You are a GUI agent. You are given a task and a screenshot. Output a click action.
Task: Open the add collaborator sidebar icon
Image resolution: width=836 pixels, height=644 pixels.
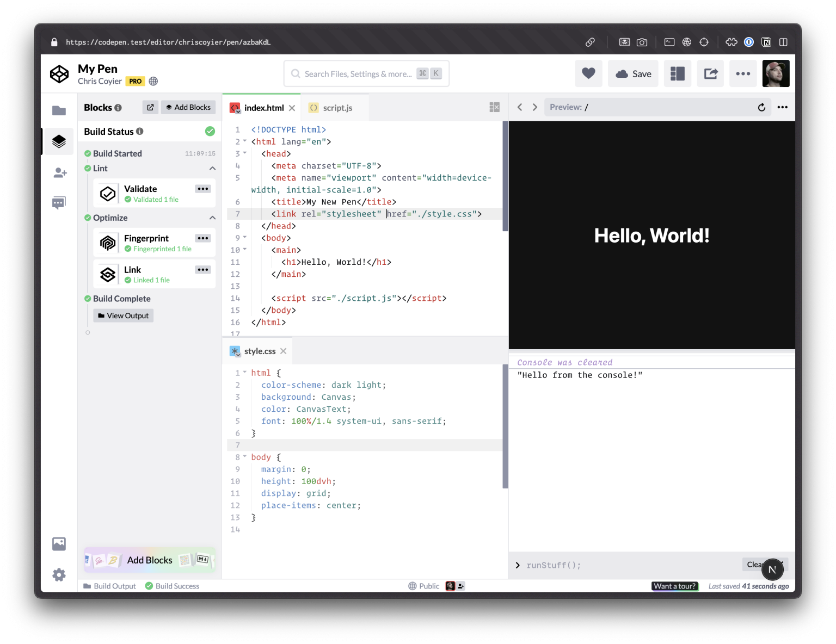coord(60,172)
